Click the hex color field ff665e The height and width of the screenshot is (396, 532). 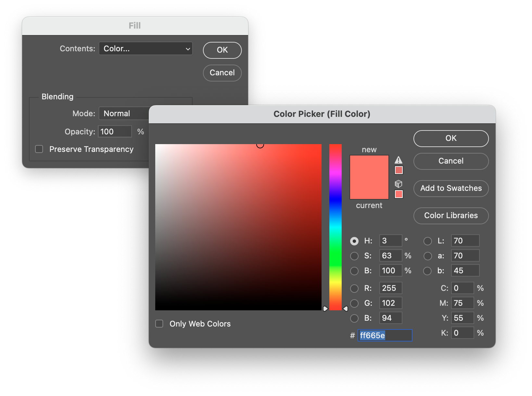tap(385, 335)
